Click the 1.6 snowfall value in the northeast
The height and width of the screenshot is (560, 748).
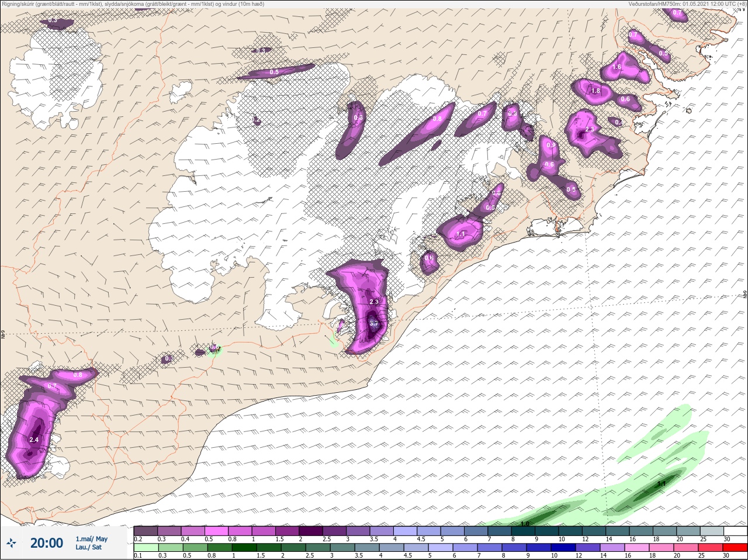617,67
